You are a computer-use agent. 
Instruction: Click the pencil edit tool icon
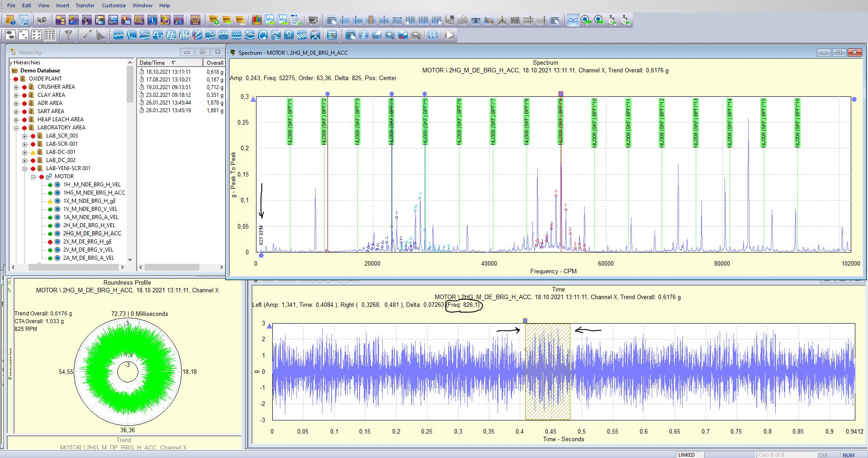[86, 35]
